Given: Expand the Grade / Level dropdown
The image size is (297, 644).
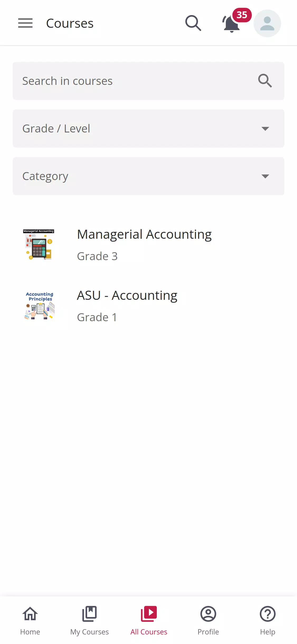Looking at the screenshot, I should 148,128.
